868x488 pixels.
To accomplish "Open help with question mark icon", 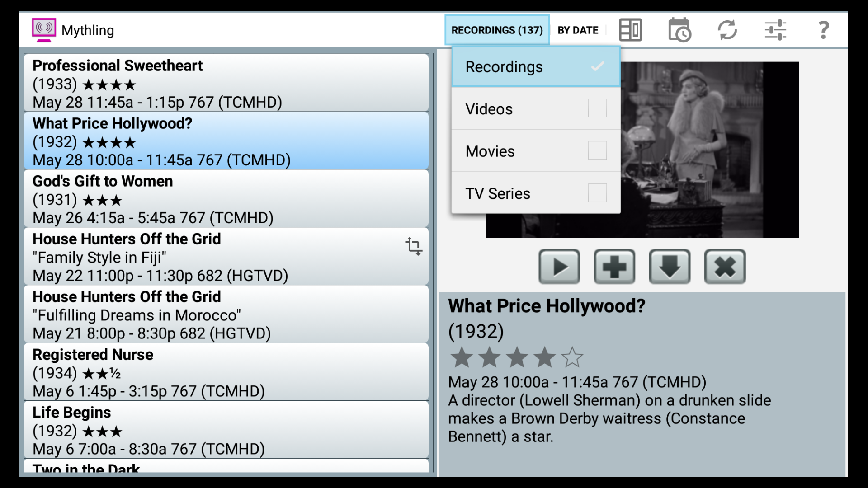I will (824, 30).
